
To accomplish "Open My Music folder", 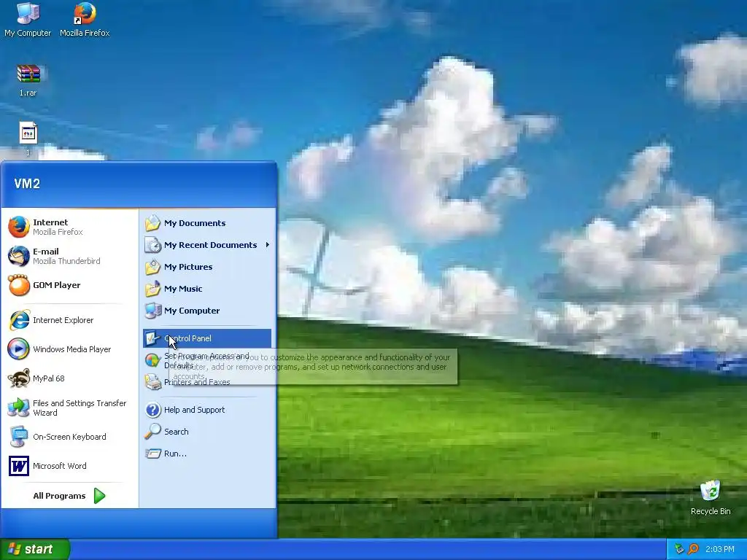I will [207, 289].
